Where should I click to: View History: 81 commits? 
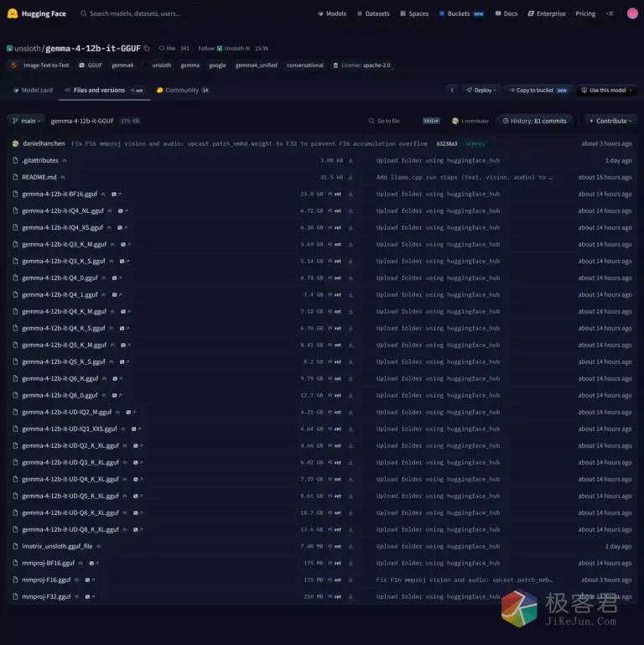pyautogui.click(x=535, y=121)
